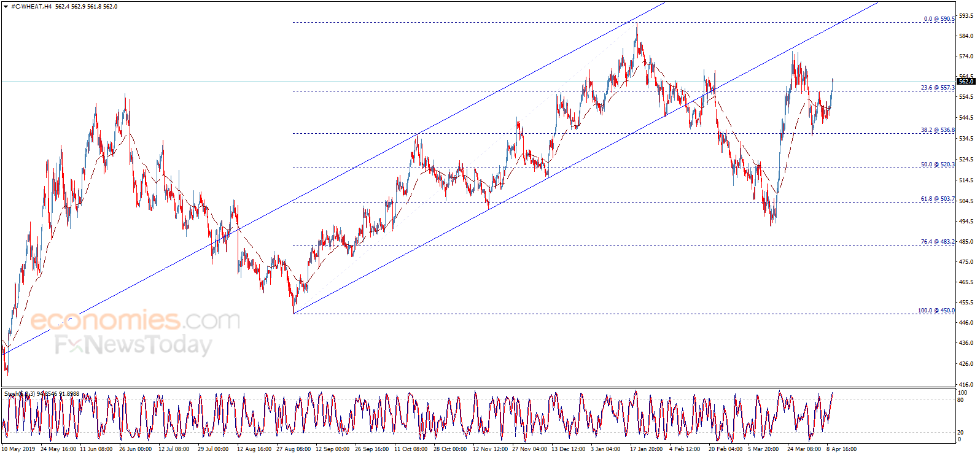
Task: Click time axis label 20 Feb 04:00
Action: click(725, 449)
